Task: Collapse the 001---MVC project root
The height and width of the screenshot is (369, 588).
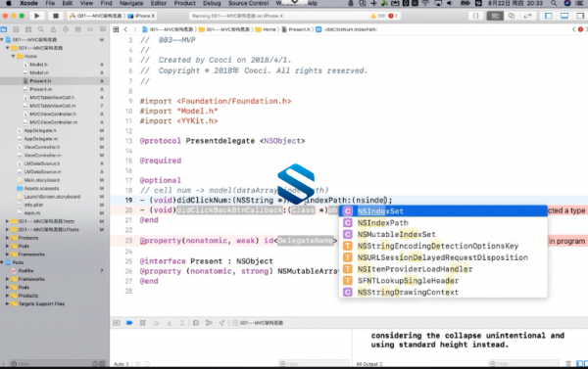Action: click(2, 39)
